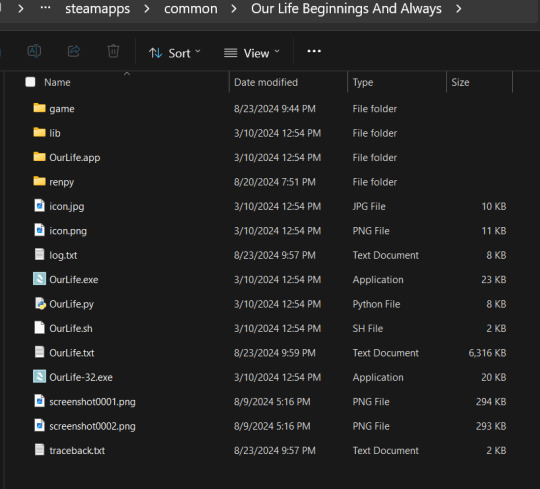The width and height of the screenshot is (540, 489).
Task: Select the file name traceback.txt
Action: click(x=77, y=451)
